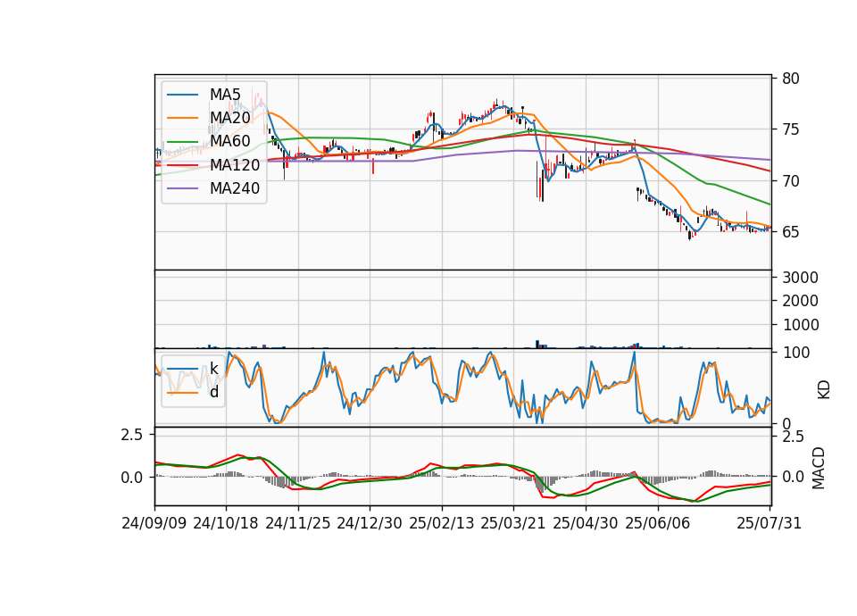Click the MA20 legend label
The height and width of the screenshot is (616, 857).
(x=229, y=118)
